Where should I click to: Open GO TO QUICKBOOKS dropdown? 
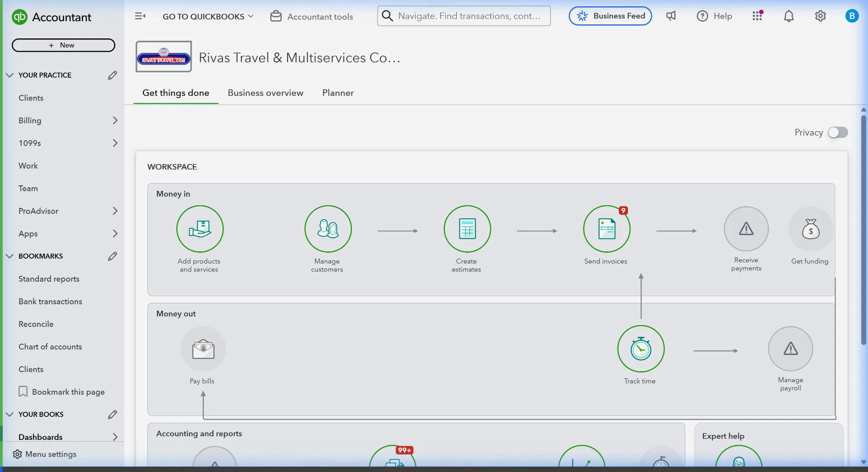(208, 16)
